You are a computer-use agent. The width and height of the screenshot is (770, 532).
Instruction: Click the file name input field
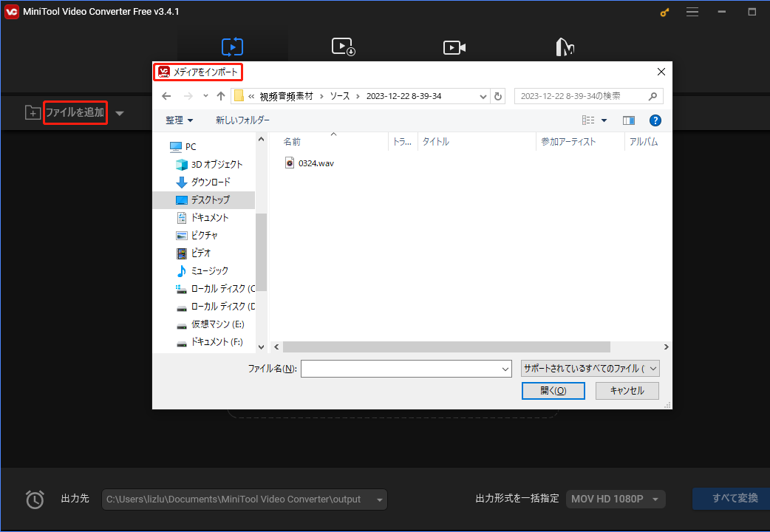[x=401, y=369]
